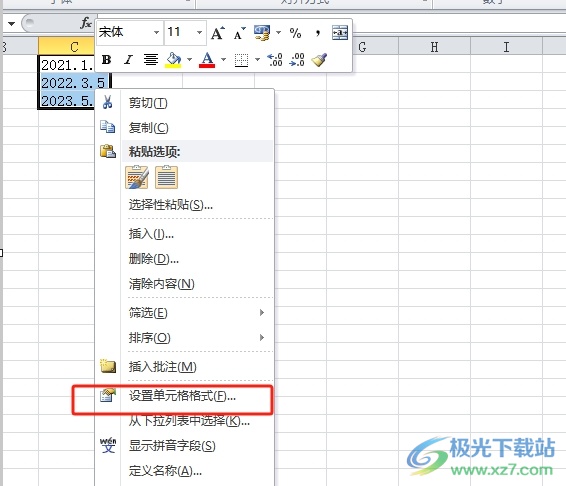Toggle italic in the mini toolbar
Viewport: 566px width, 486px height.
tap(128, 60)
